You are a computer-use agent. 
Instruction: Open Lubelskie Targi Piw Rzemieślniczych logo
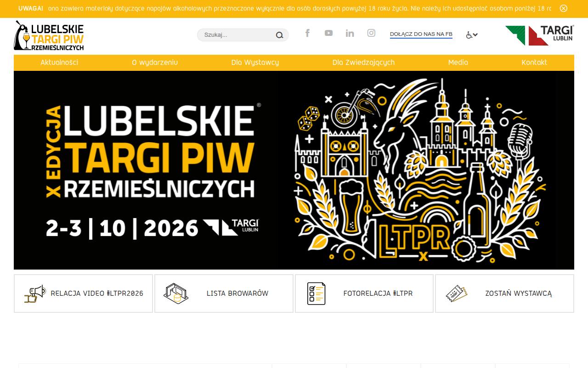tap(49, 35)
